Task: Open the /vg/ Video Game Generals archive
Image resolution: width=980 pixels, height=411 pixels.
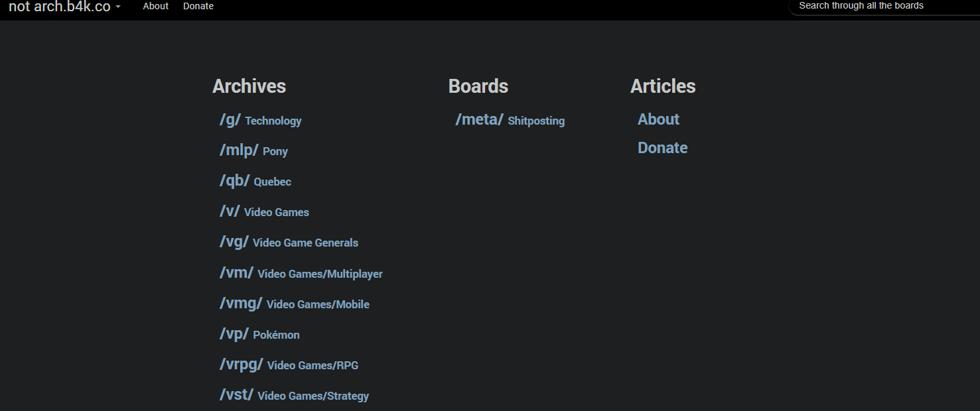Action: (x=289, y=242)
